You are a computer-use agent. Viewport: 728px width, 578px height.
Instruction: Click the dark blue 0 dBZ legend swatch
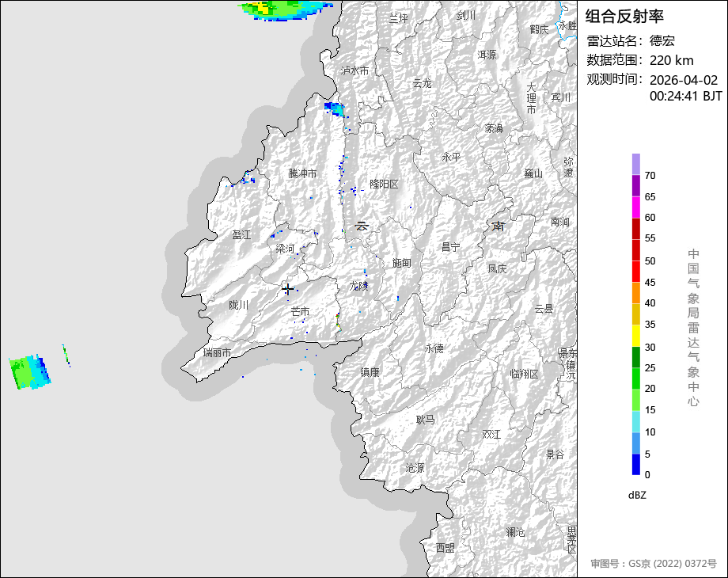coord(636,465)
